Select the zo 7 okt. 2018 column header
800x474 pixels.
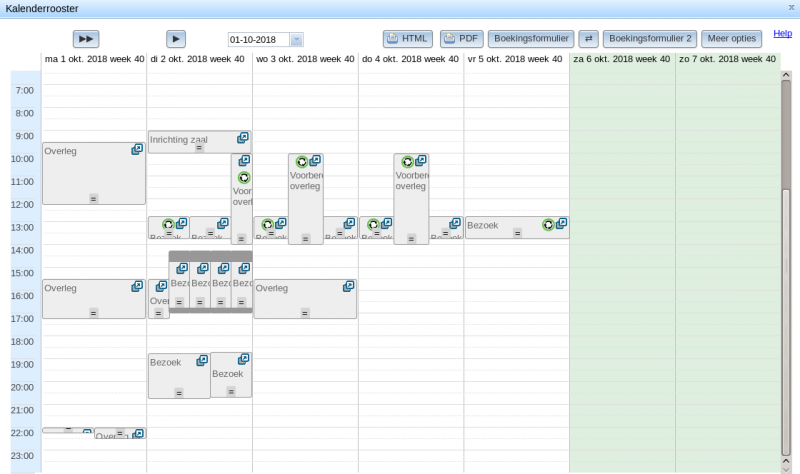727,59
